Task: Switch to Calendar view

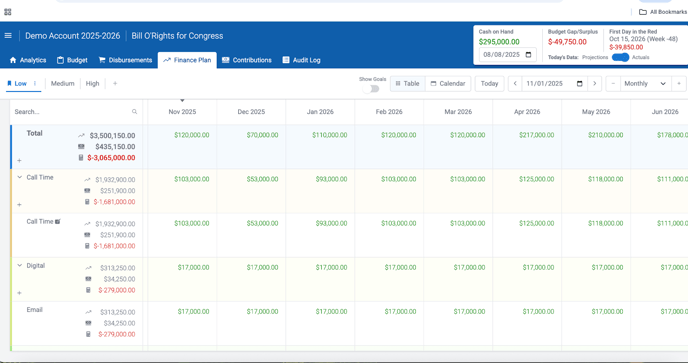Action: (448, 83)
